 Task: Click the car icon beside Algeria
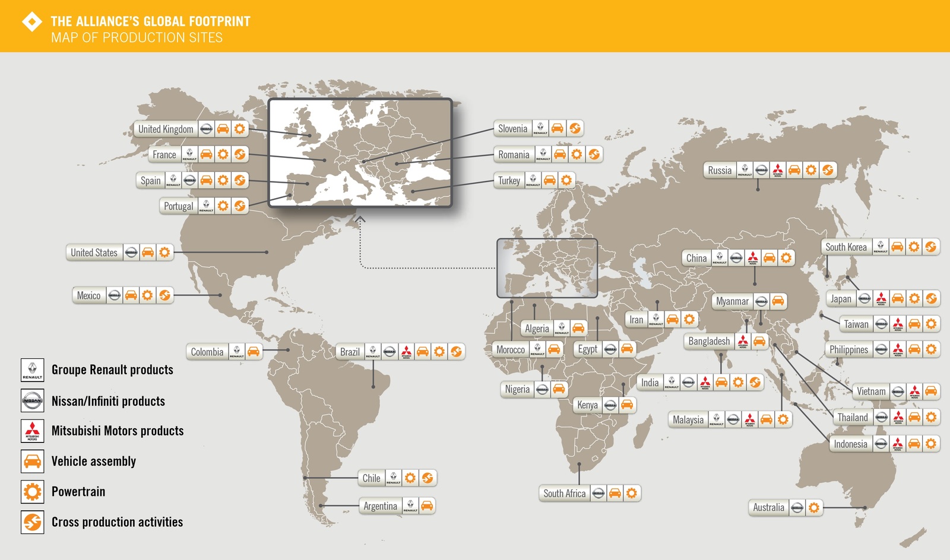point(578,328)
